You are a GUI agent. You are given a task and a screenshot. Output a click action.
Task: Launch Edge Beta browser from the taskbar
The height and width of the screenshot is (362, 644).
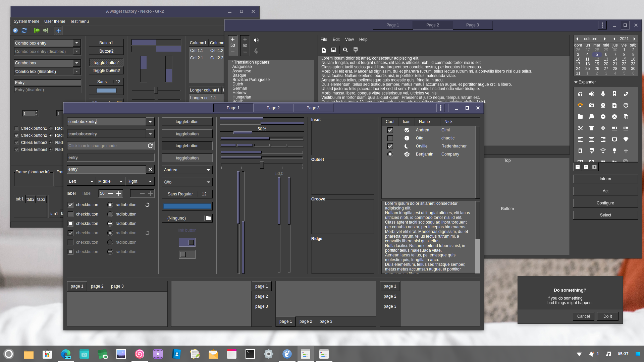coord(66,354)
